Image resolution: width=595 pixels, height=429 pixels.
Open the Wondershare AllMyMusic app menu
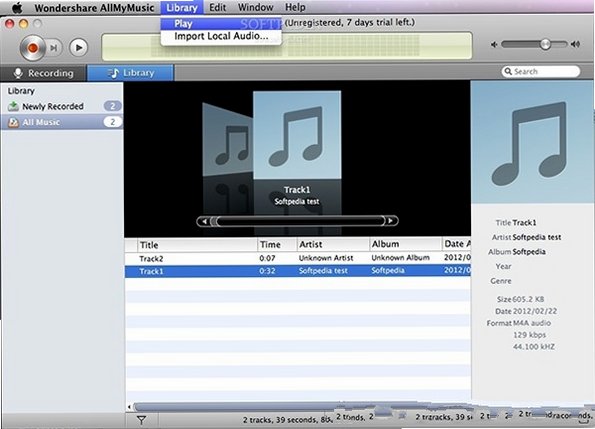94,8
